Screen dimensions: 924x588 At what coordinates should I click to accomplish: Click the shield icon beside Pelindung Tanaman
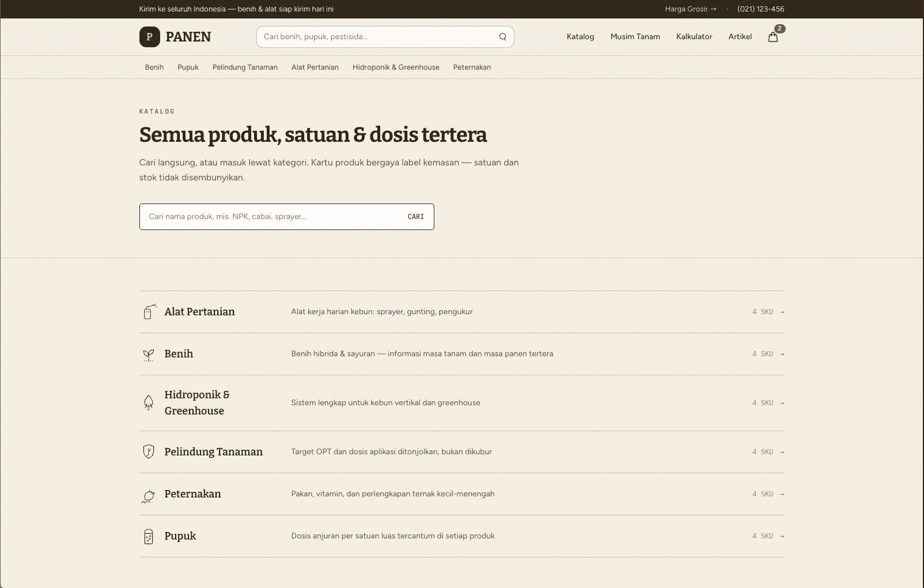point(149,451)
